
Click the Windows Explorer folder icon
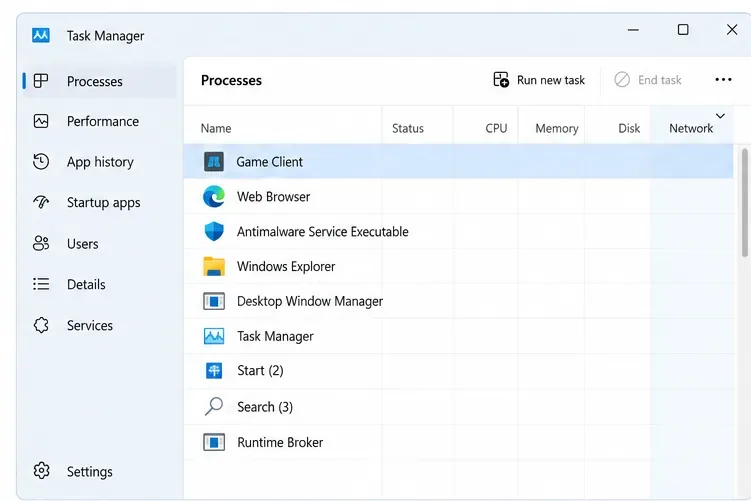coord(214,266)
